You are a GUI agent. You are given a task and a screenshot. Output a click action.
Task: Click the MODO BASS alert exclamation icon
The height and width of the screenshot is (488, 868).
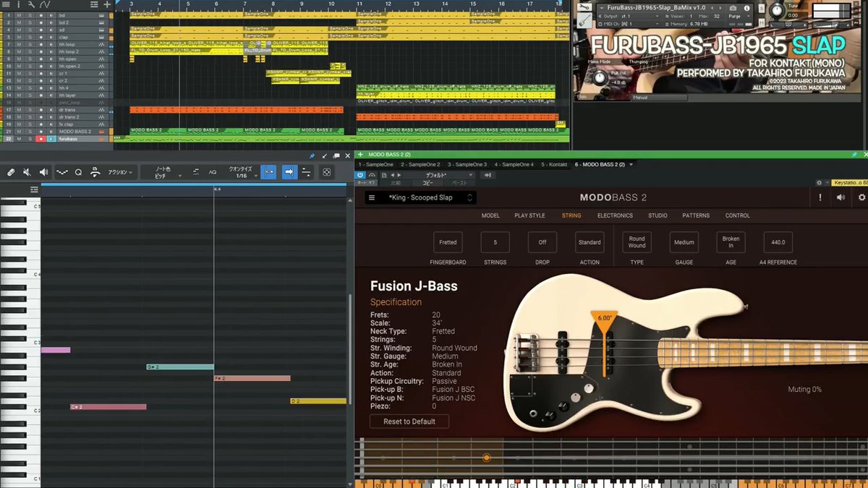coord(820,197)
